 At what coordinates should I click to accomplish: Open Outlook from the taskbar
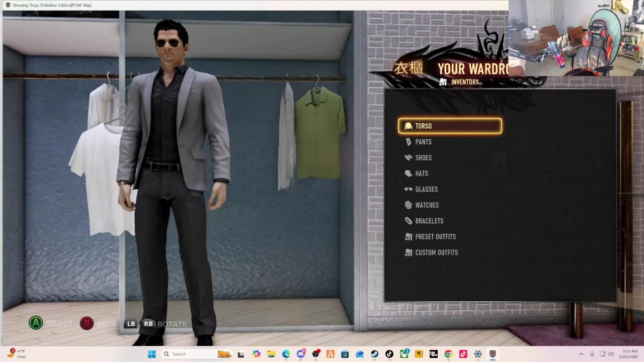click(360, 354)
